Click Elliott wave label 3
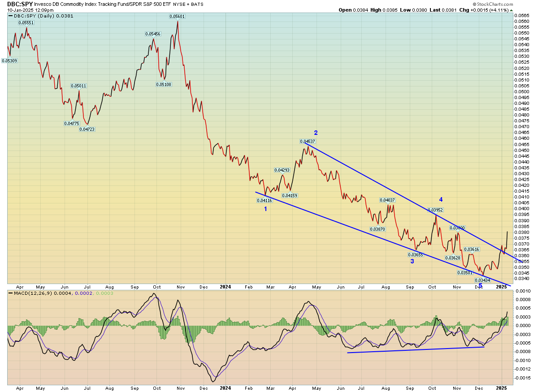The height and width of the screenshot is (392, 538). (412, 261)
